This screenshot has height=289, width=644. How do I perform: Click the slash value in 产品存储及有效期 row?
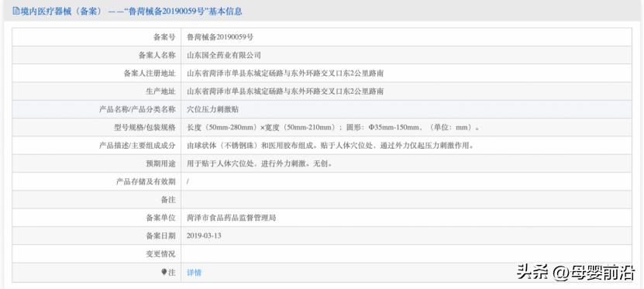[x=188, y=182]
